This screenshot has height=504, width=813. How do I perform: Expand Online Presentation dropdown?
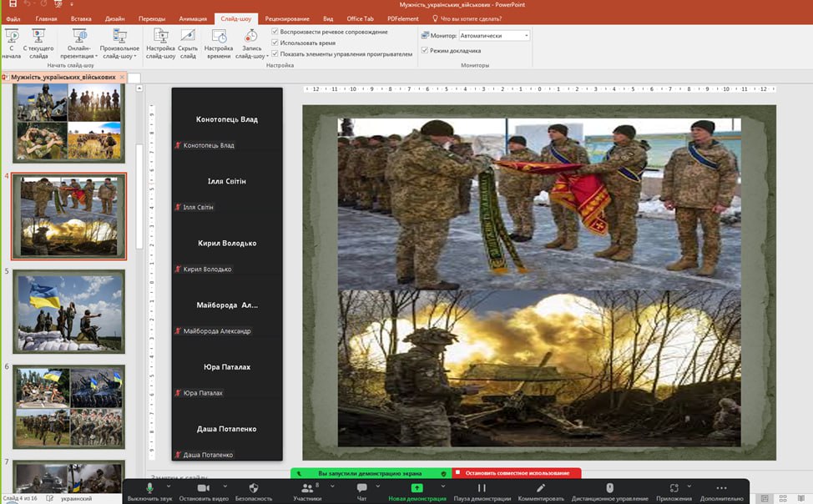click(x=97, y=57)
